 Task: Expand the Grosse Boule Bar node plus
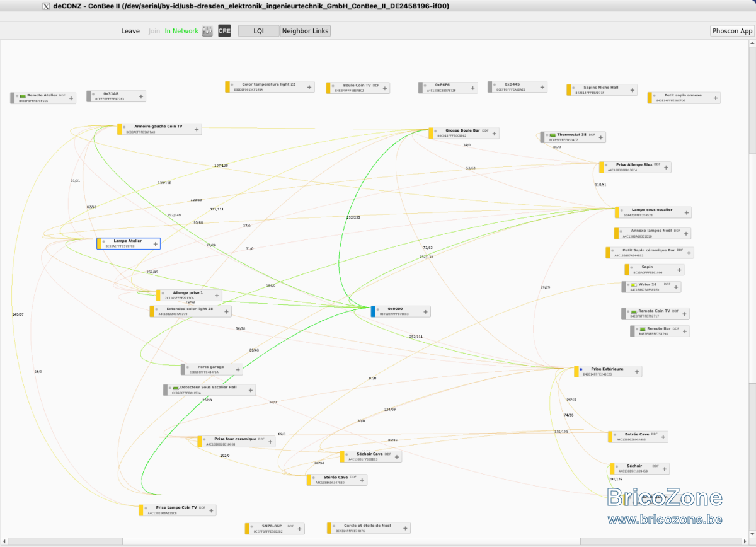click(493, 133)
